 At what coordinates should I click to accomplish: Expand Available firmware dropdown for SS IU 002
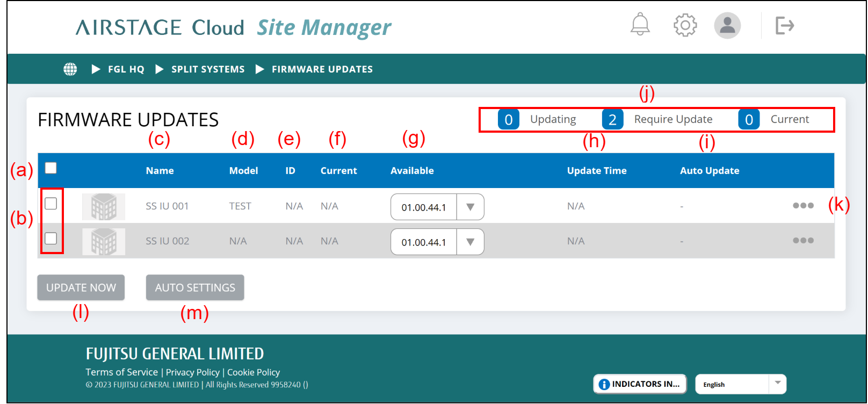(470, 242)
